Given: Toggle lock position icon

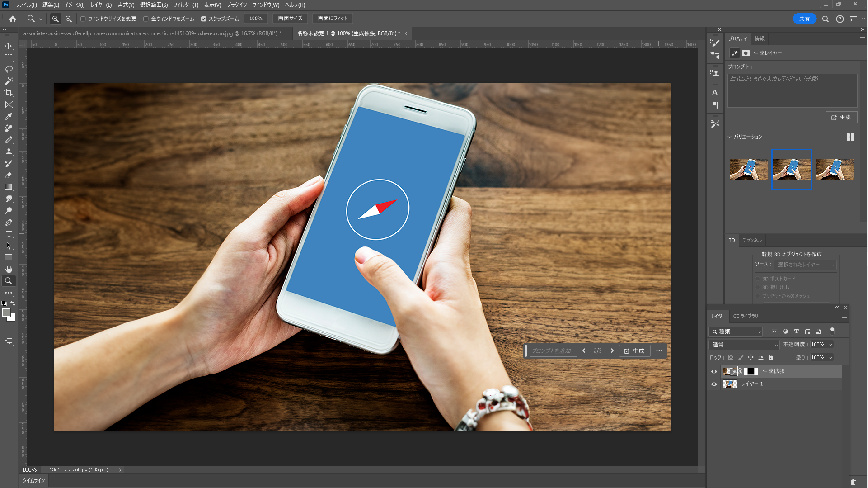Looking at the screenshot, I should pyautogui.click(x=751, y=357).
